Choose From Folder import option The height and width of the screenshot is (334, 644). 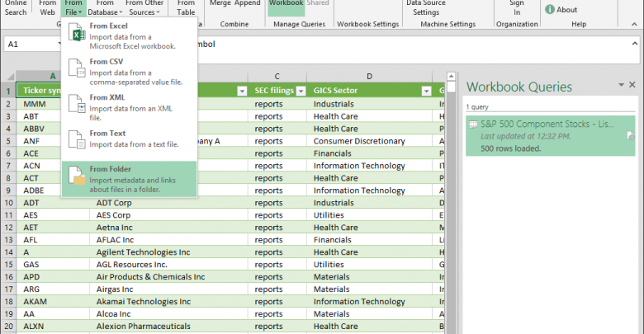click(129, 179)
